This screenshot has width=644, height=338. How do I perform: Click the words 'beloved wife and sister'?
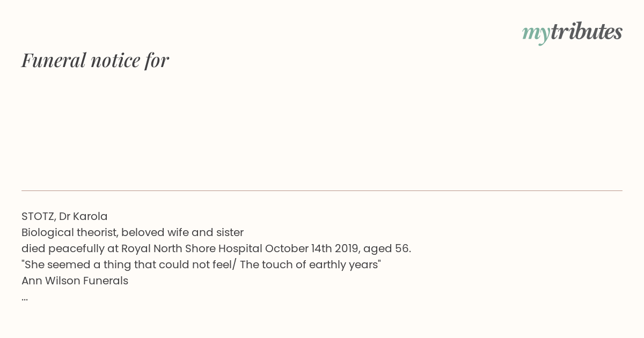182,232
